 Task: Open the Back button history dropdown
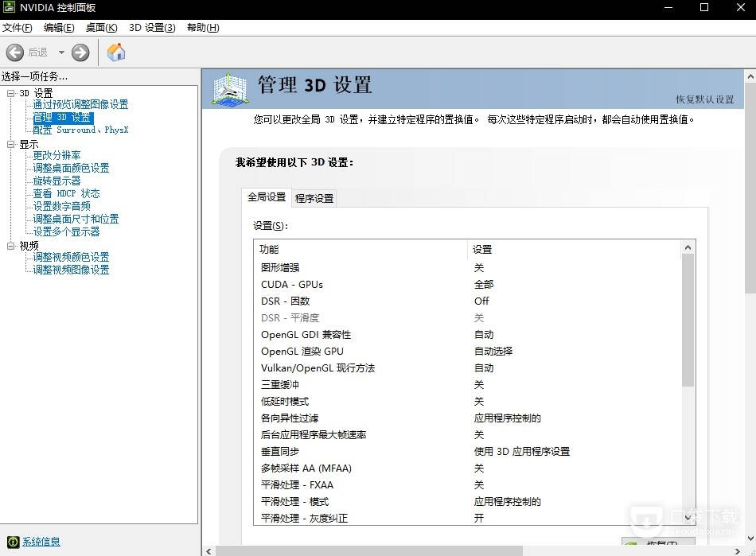click(60, 52)
